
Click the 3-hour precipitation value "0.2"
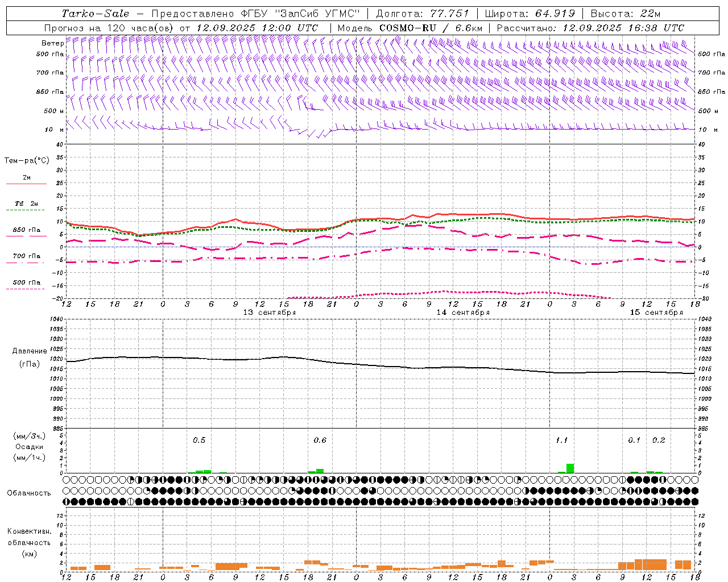click(659, 440)
